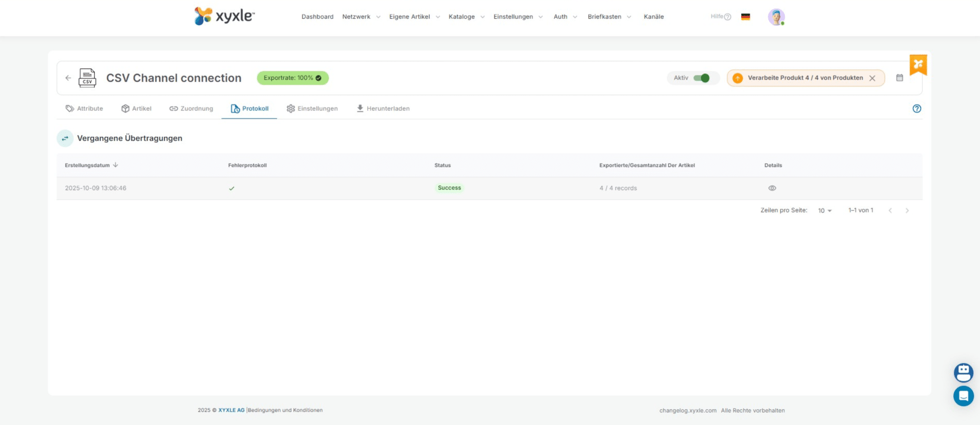
Task: Dismiss the Verarbeite Produkt progress notification
Action: pyautogui.click(x=872, y=79)
